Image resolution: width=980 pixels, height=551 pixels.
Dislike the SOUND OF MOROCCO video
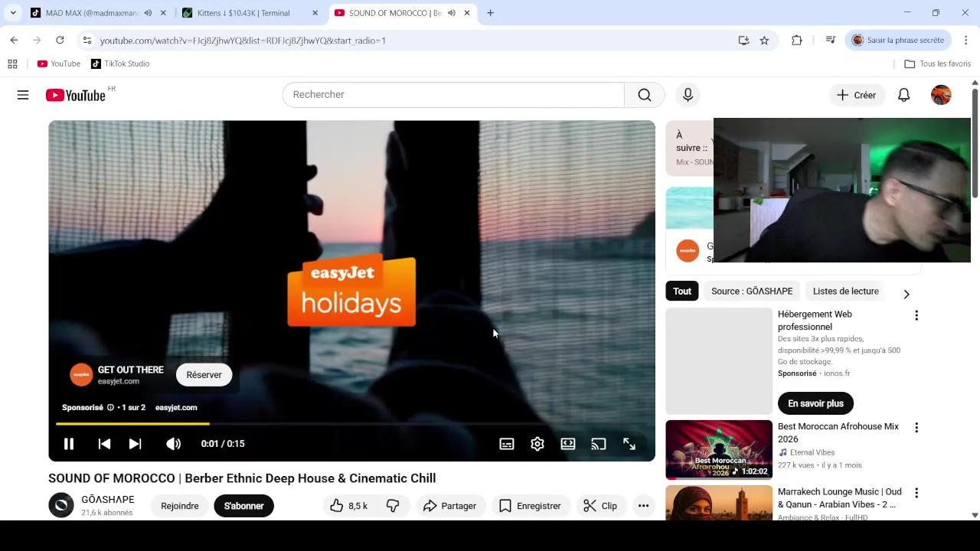pyautogui.click(x=393, y=506)
